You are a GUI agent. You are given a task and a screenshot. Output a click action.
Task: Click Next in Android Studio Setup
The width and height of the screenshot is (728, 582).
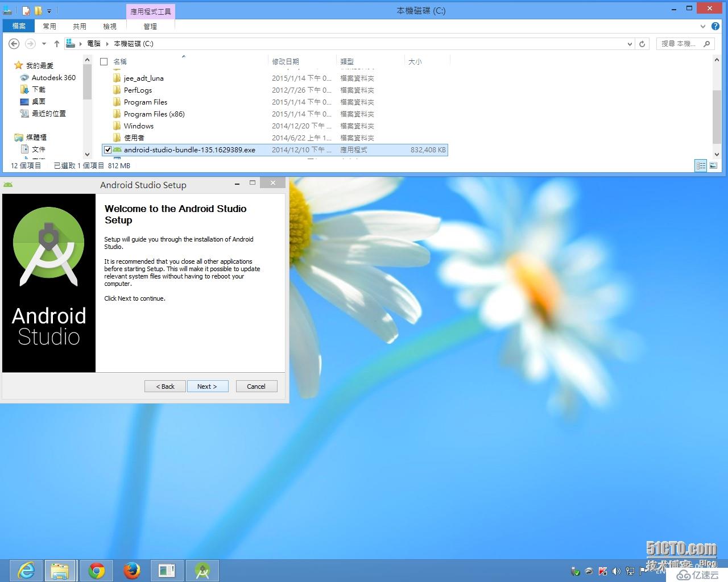[208, 386]
